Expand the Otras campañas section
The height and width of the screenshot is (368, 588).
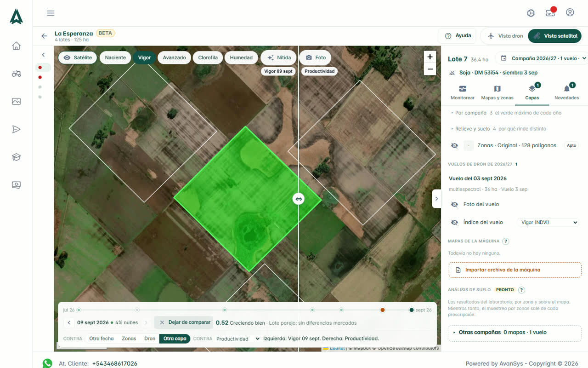coord(515,332)
